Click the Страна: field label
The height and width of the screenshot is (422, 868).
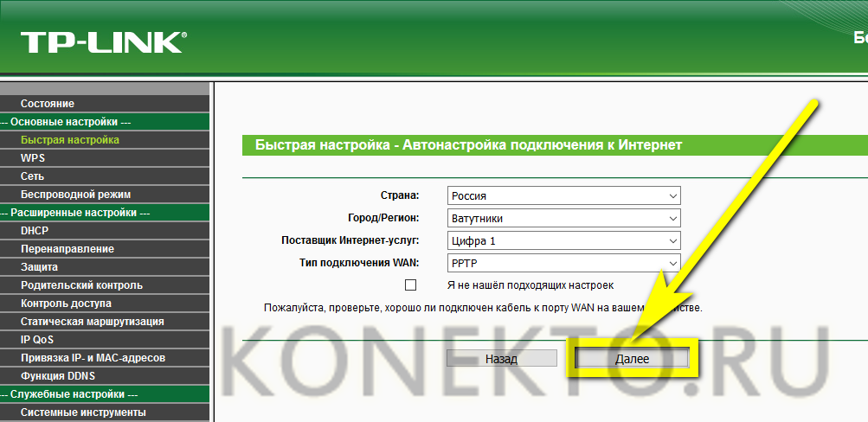pos(400,195)
